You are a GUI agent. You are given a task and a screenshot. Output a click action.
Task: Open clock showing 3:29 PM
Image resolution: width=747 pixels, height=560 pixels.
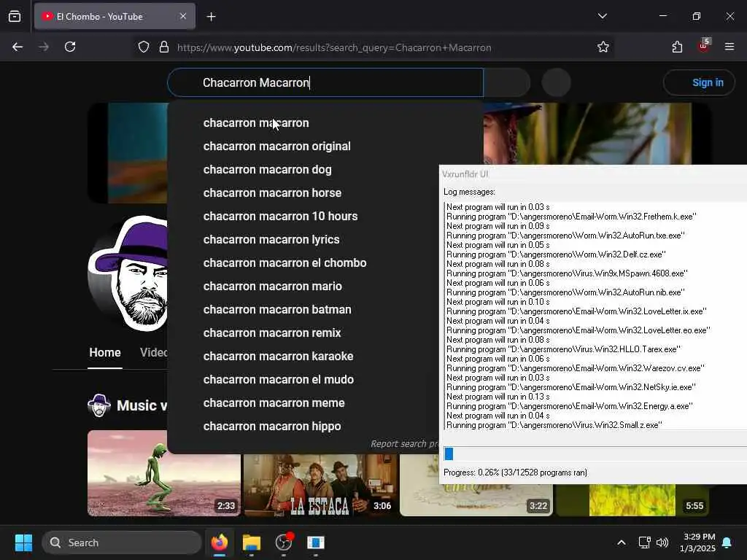tap(697, 542)
